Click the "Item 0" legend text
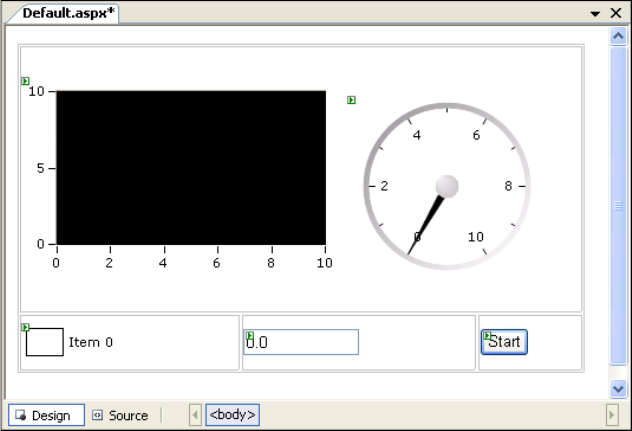The height and width of the screenshot is (431, 632). [91, 342]
